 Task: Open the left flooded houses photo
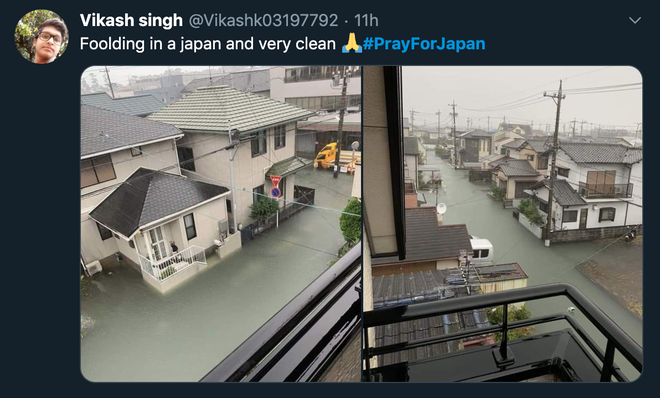[221, 224]
